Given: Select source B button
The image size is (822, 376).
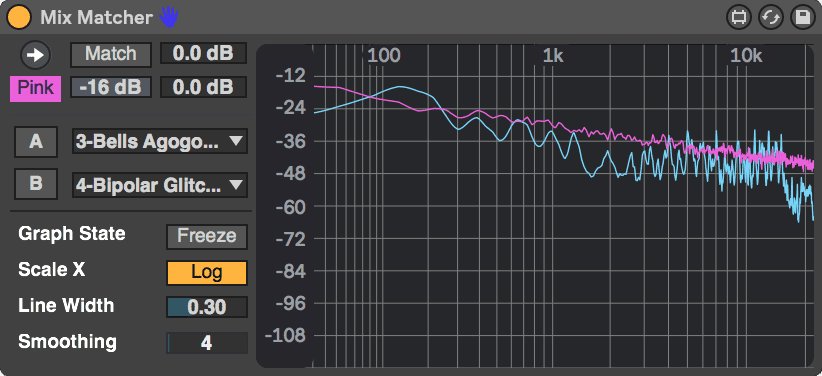Looking at the screenshot, I should pos(36,184).
